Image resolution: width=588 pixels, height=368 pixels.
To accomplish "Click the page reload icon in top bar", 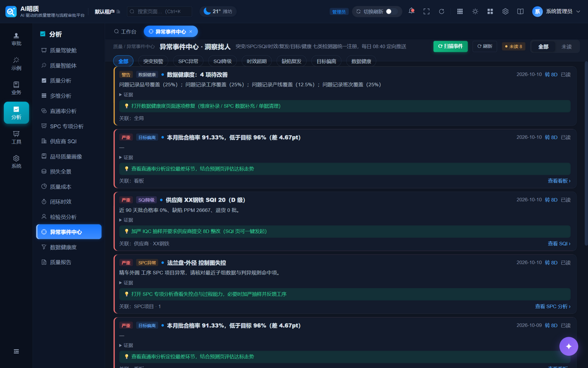I will coord(441,11).
